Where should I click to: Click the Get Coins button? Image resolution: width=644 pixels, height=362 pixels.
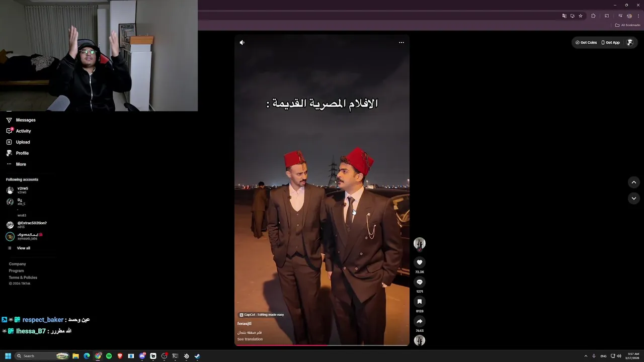click(586, 43)
